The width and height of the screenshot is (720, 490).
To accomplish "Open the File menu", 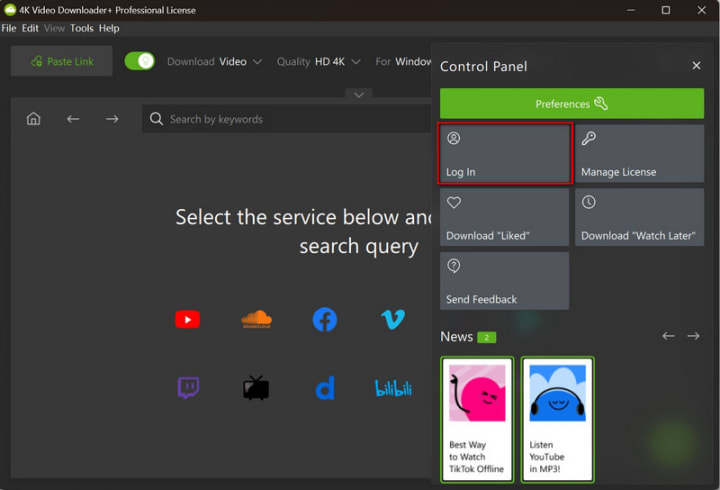I will [x=9, y=28].
